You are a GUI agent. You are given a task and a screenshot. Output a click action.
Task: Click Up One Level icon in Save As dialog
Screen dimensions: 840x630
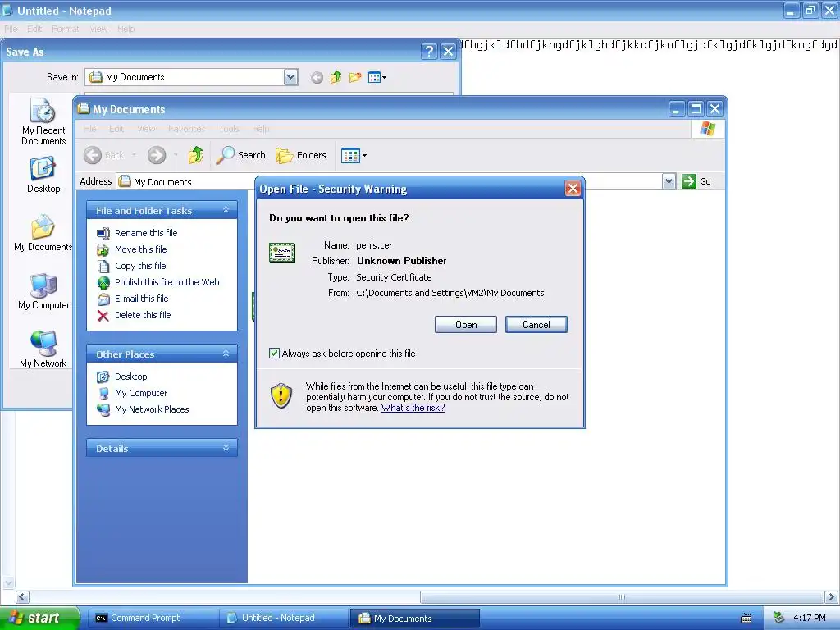[x=336, y=78]
